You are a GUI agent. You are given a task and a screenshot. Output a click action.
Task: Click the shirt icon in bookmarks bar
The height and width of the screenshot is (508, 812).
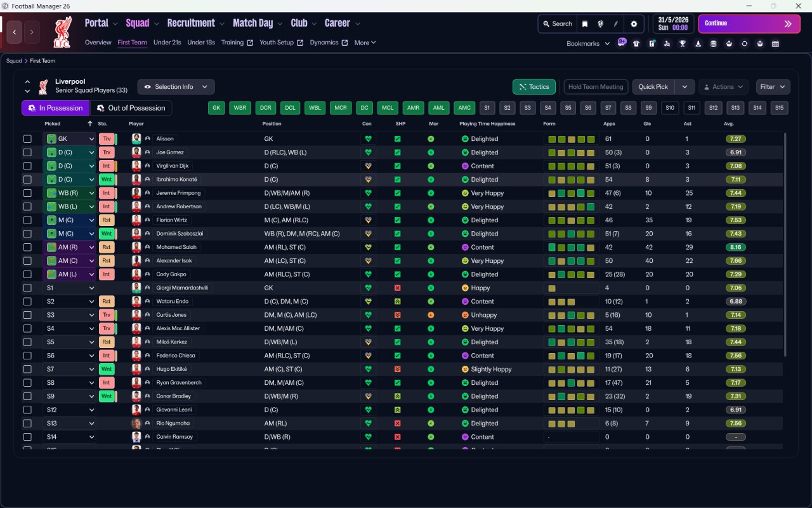(x=636, y=44)
